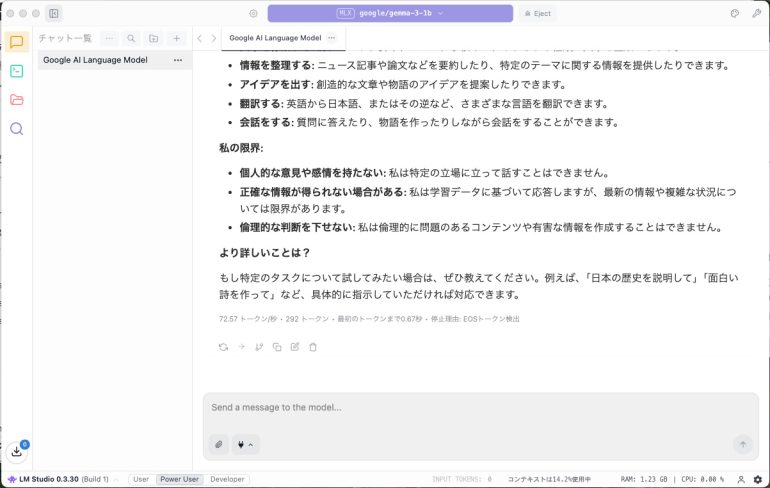The width and height of the screenshot is (770, 488).
Task: Create a new chat folder
Action: pos(154,38)
